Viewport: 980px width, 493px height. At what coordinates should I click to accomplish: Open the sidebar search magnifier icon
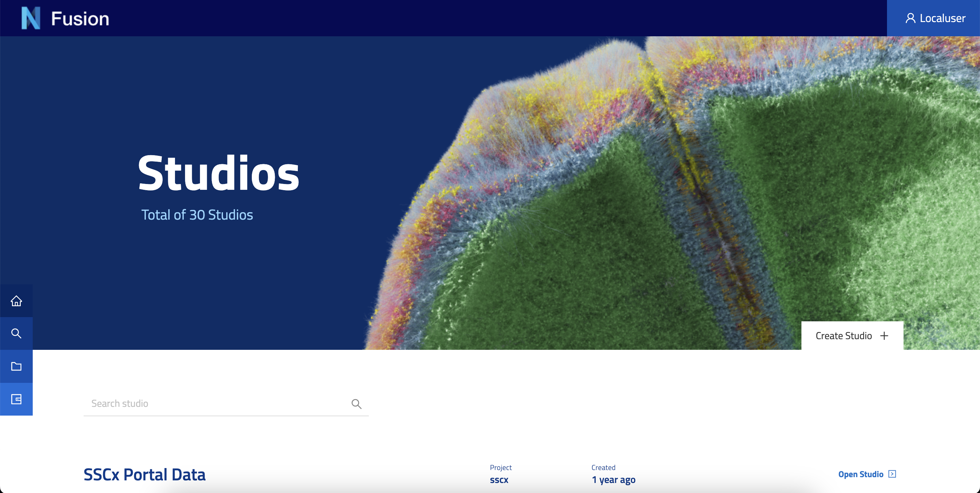click(16, 333)
